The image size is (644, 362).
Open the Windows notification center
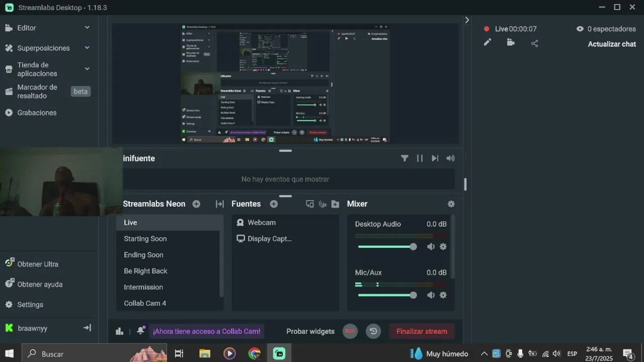point(628,354)
